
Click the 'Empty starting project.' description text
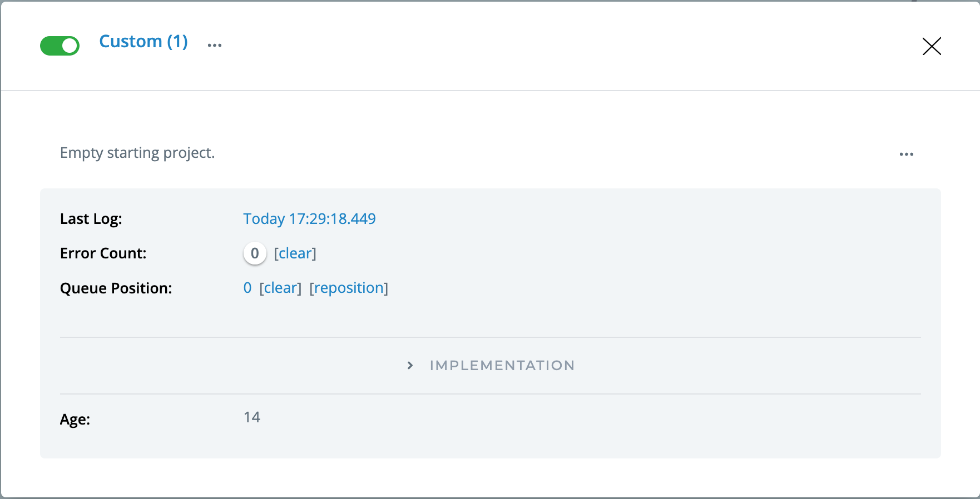137,153
